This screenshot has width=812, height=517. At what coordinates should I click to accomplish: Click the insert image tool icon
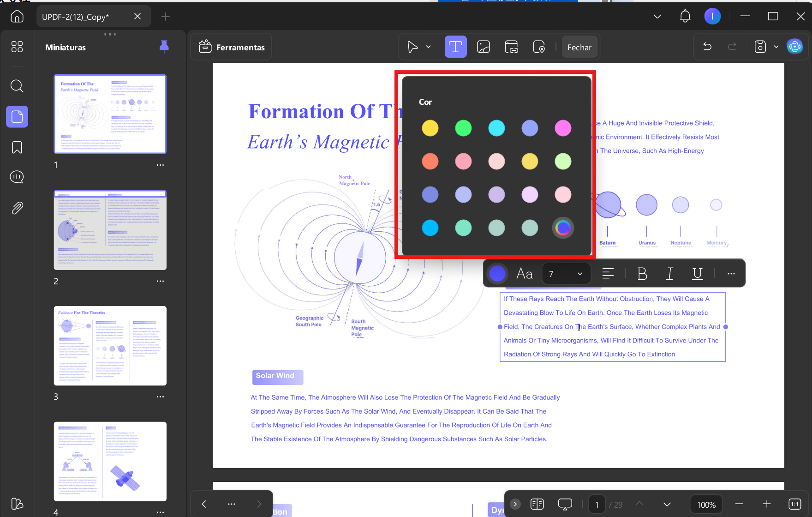click(483, 47)
